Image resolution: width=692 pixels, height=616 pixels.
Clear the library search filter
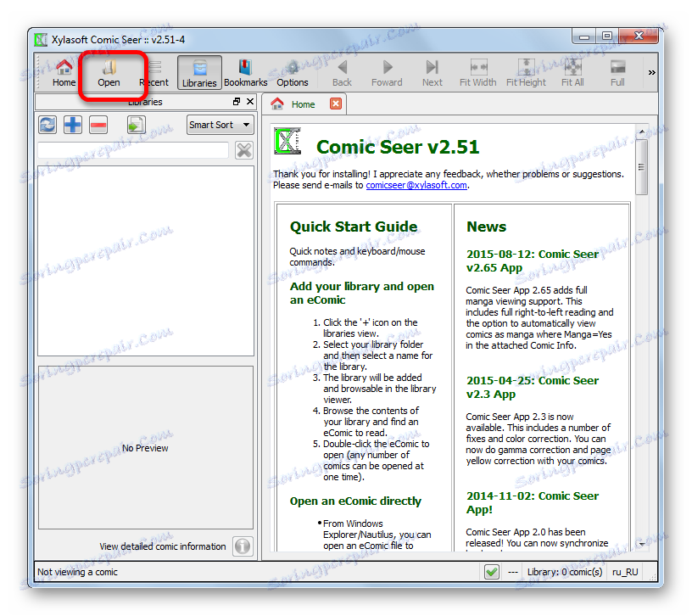[244, 150]
